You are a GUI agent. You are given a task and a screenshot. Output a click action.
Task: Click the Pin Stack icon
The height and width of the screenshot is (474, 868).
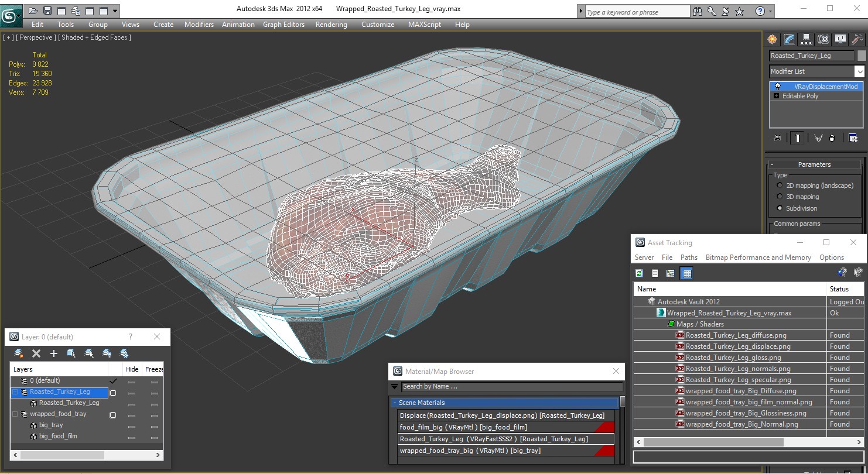[777, 138]
